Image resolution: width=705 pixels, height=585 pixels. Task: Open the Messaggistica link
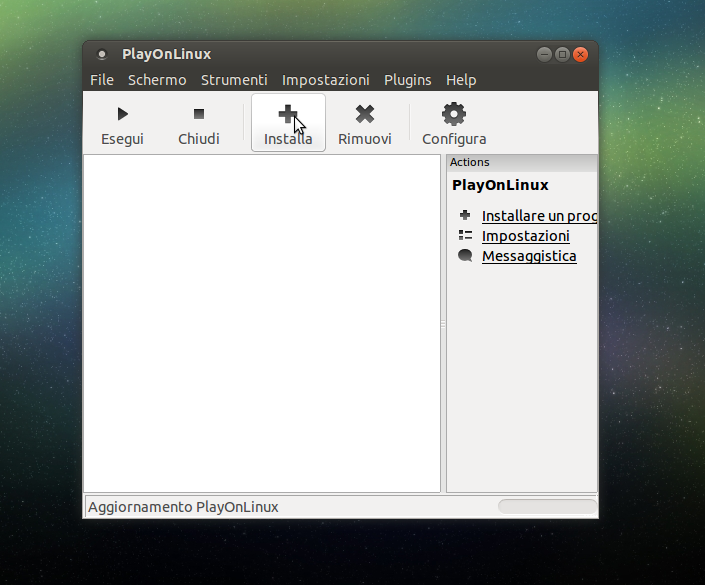[529, 256]
